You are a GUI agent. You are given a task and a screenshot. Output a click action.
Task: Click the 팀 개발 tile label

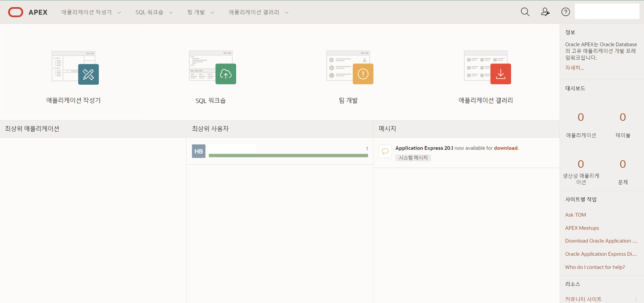(348, 100)
